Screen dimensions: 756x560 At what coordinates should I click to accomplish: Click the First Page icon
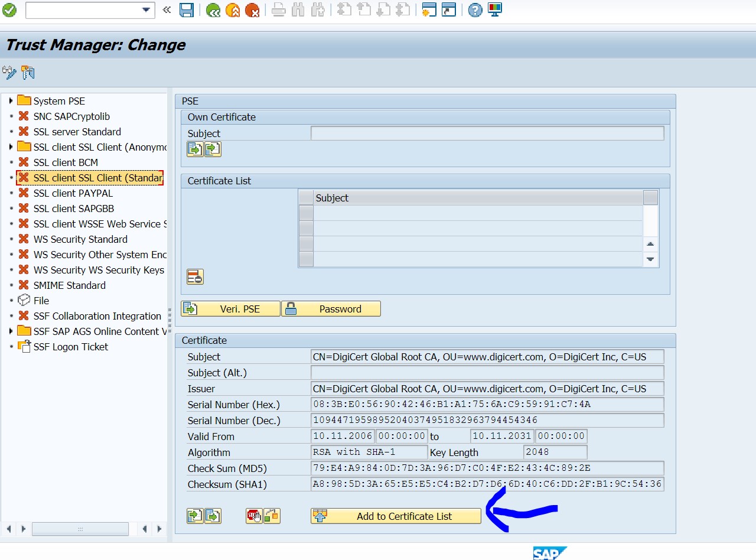344,10
